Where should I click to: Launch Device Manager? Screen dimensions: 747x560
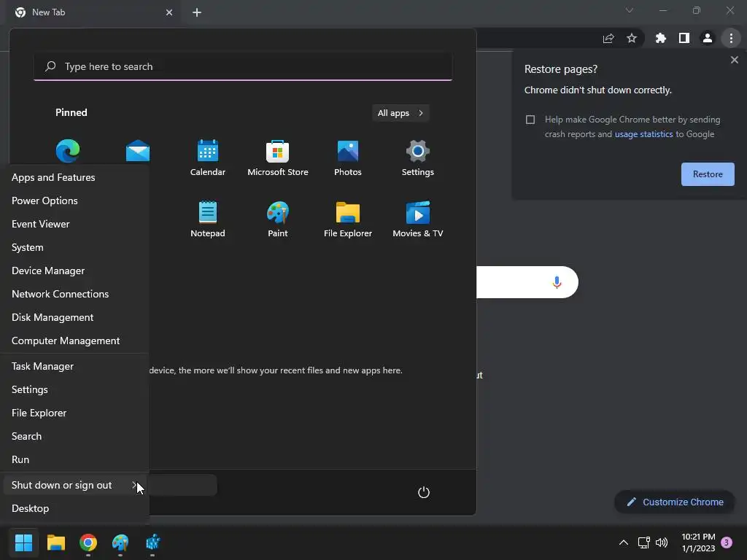pos(75,271)
